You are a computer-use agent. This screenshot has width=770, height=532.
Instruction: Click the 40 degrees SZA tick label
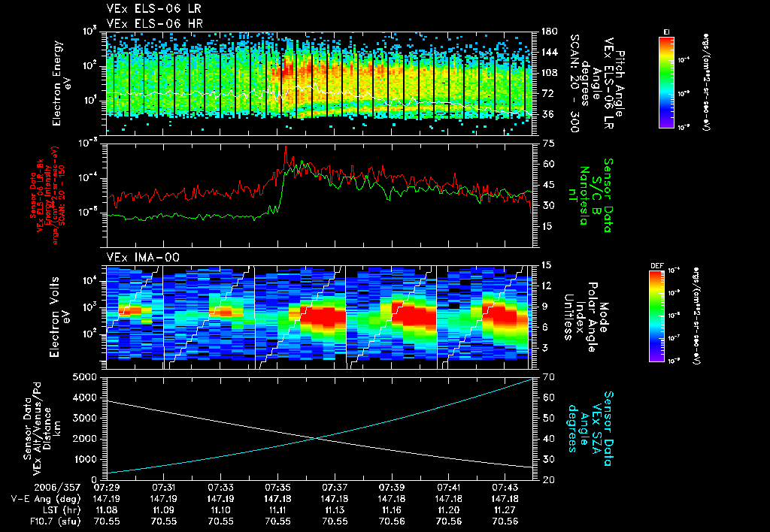[x=547, y=439]
